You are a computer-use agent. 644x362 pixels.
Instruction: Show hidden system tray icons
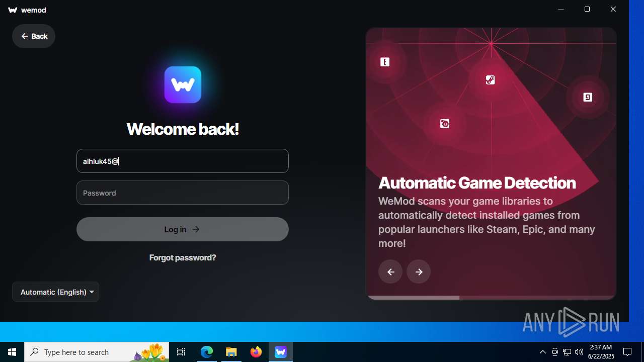tap(542, 352)
